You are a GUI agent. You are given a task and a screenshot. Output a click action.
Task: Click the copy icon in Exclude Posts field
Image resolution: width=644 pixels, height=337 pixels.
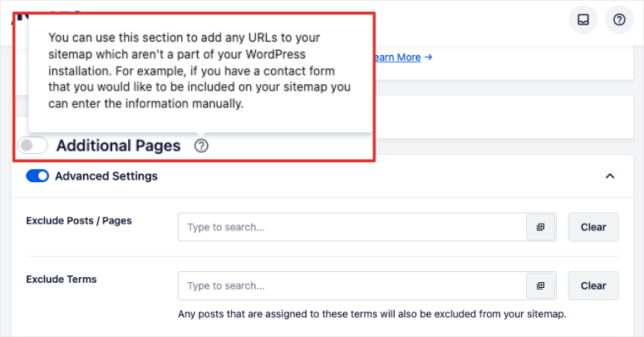tap(540, 227)
